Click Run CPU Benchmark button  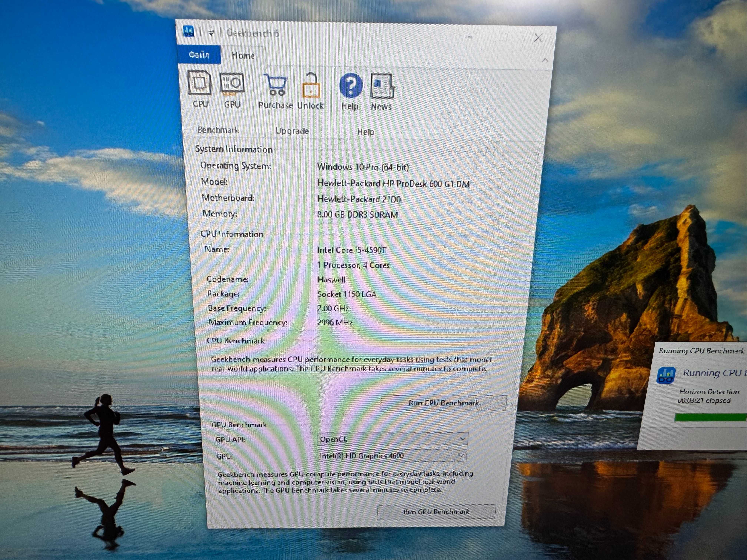443,403
